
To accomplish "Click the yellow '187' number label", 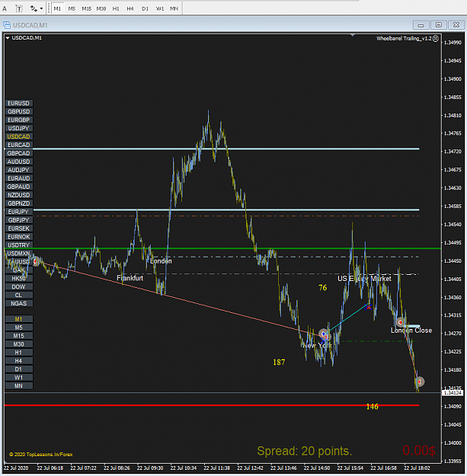I will click(x=279, y=363).
